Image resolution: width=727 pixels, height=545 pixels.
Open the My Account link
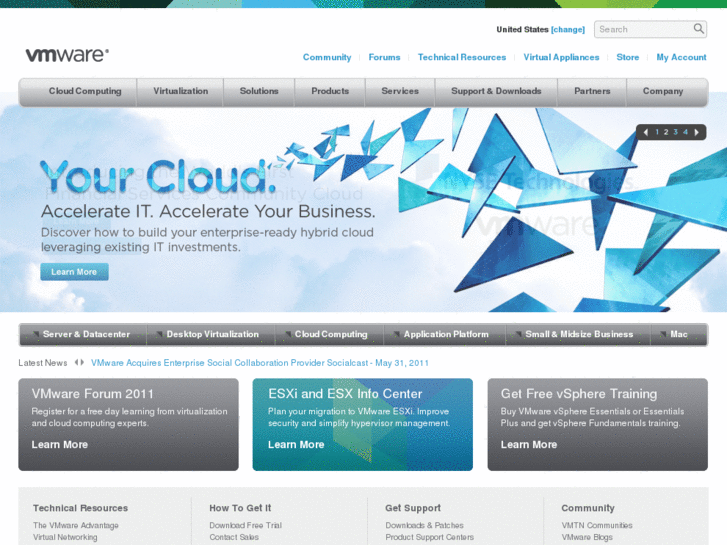point(681,57)
